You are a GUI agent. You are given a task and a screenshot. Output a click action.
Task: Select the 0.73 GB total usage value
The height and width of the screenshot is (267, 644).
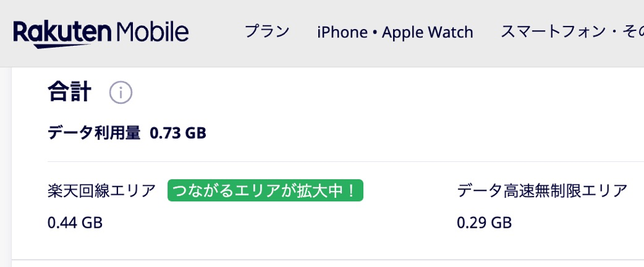(177, 133)
